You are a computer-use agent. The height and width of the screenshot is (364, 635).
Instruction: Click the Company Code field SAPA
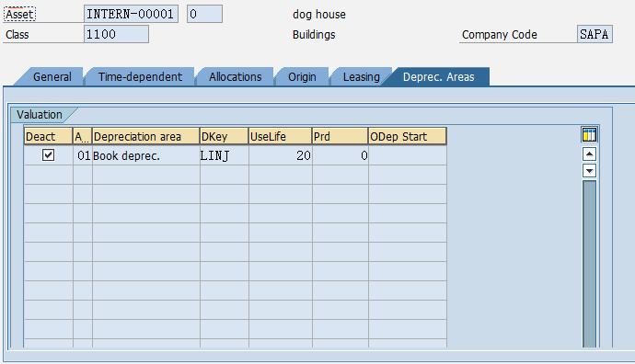595,34
